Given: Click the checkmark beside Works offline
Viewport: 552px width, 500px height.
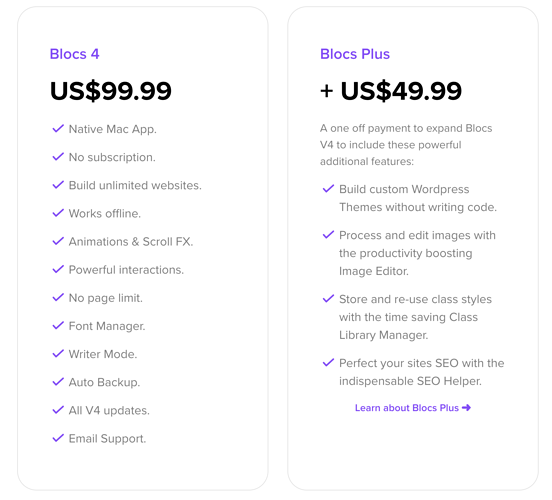Looking at the screenshot, I should click(x=58, y=213).
